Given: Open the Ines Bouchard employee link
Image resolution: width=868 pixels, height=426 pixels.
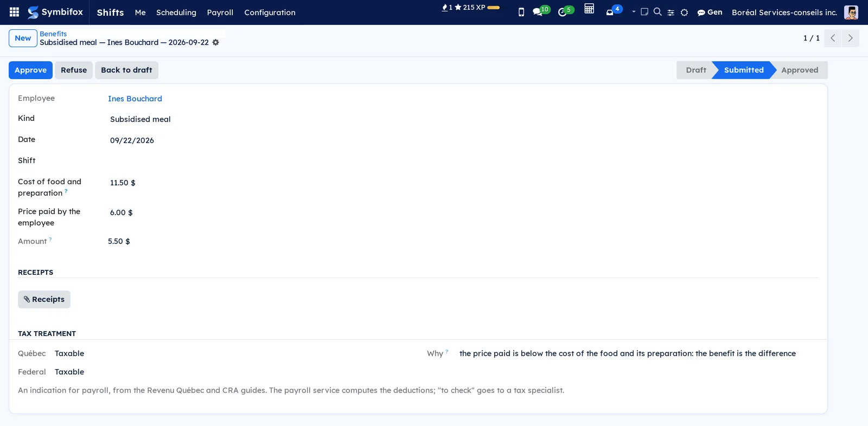Looking at the screenshot, I should point(135,99).
